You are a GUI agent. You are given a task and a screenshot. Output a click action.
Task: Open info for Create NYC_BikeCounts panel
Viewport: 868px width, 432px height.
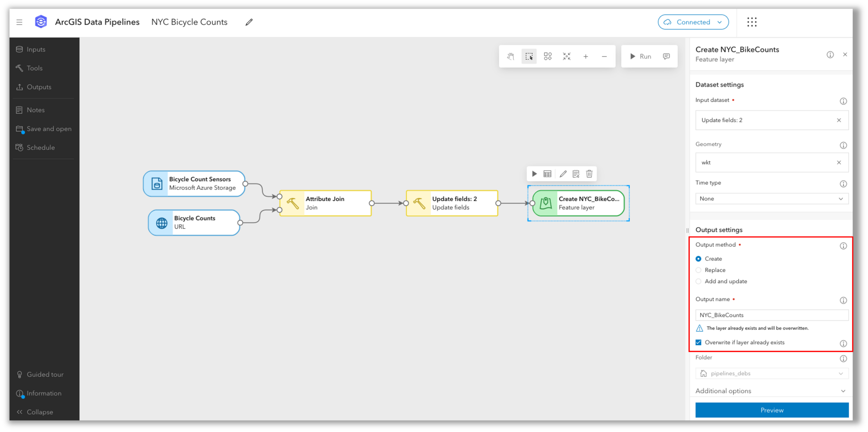point(830,55)
